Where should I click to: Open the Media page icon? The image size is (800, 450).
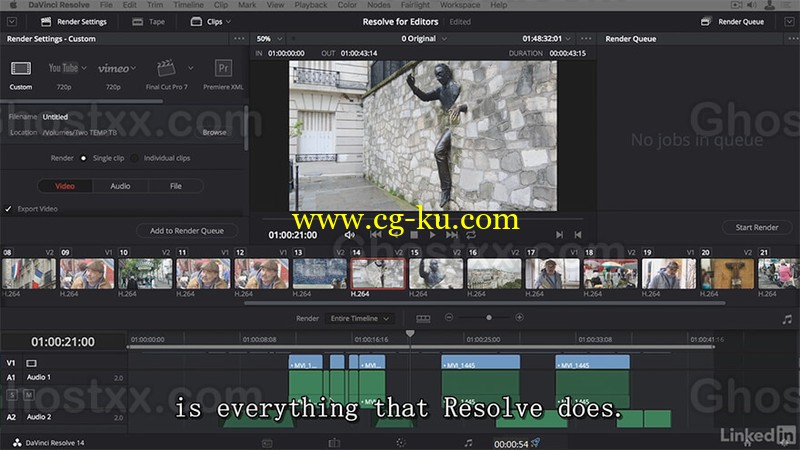coord(267,443)
